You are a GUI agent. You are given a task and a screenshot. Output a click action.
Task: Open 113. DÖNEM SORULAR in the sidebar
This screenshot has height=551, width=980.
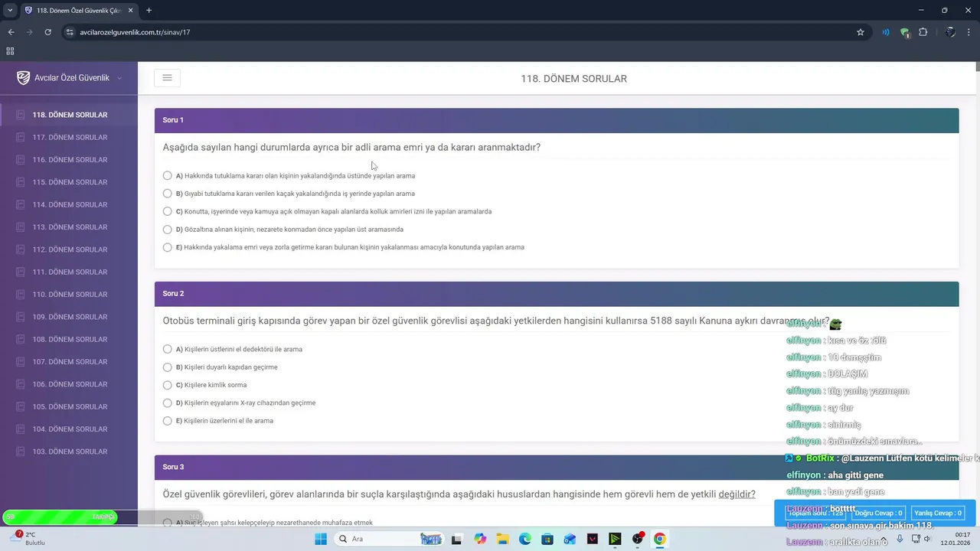tap(69, 227)
